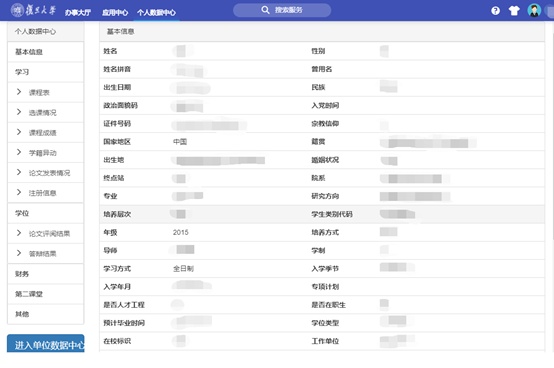Expand the 论文发表情况 chevron
The height and width of the screenshot is (368, 554).
coord(19,172)
